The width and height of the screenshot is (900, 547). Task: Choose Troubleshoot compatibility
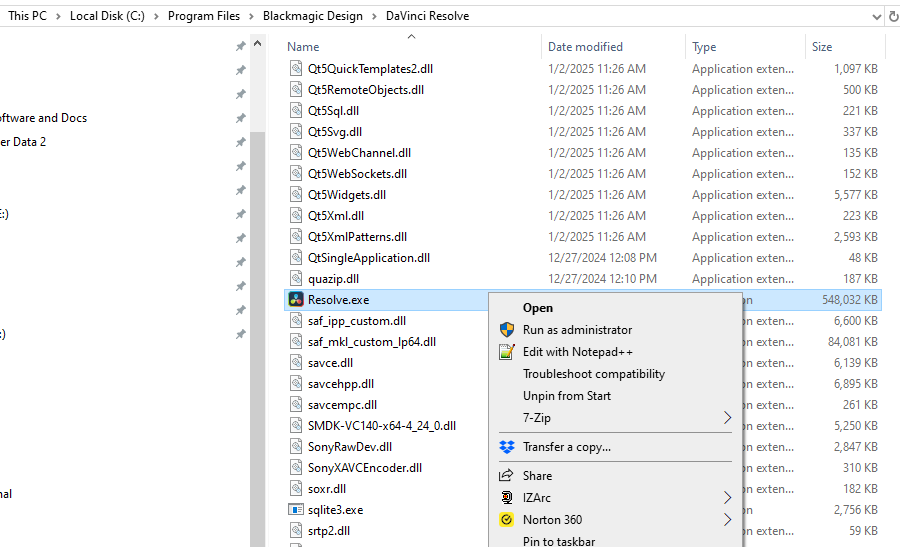593,374
